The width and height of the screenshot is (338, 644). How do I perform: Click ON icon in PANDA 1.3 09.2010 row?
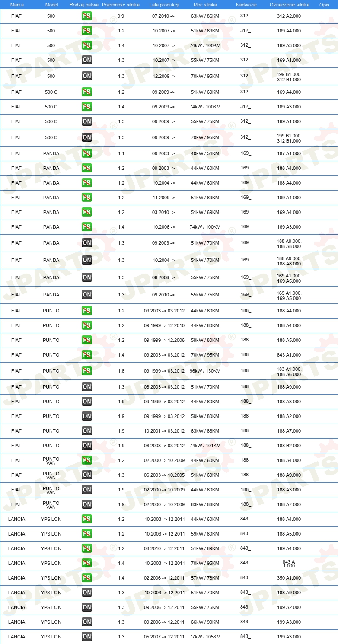click(87, 295)
